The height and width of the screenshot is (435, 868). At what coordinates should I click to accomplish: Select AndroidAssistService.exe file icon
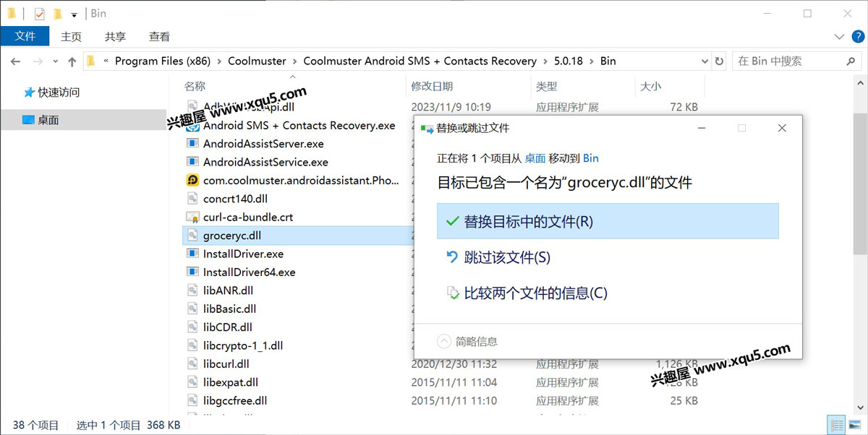(192, 162)
